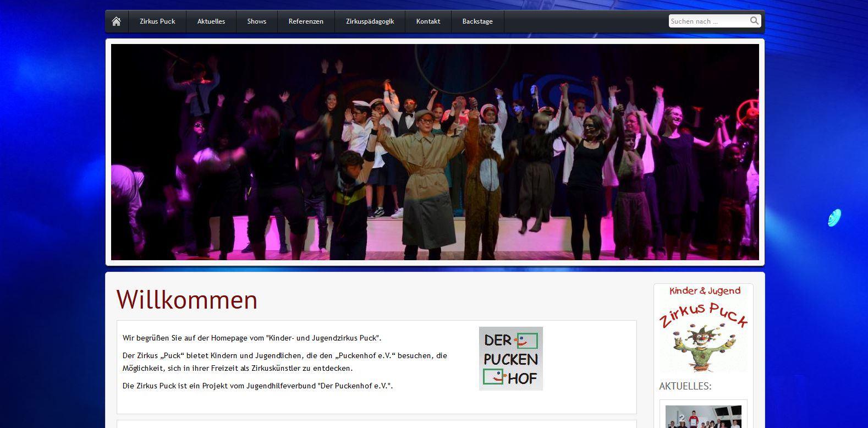Viewport: 868px width, 428px height.
Task: Click the Willkommen page heading
Action: pyautogui.click(x=187, y=300)
